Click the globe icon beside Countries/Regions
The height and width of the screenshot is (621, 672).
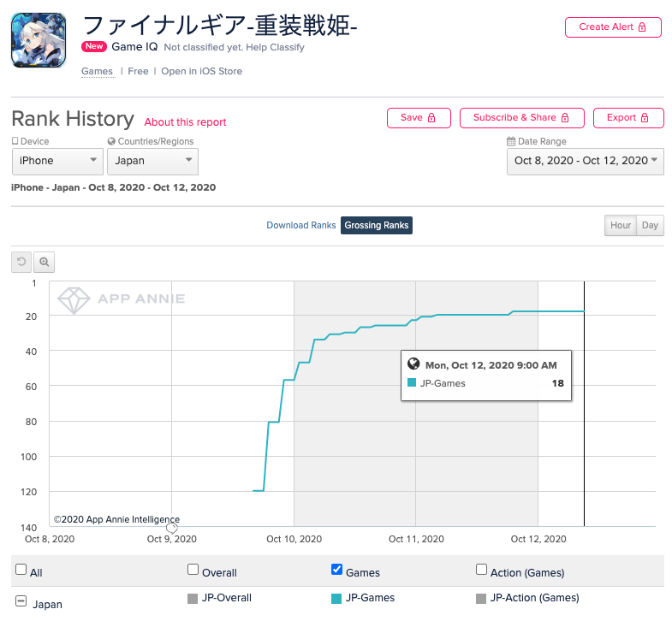click(111, 141)
